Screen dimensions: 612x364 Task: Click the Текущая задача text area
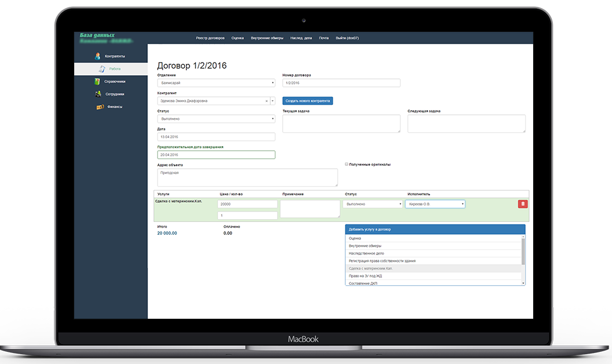[341, 123]
